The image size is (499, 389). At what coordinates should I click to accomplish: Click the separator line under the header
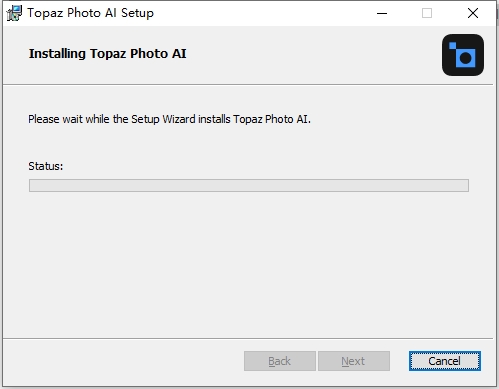[248, 84]
